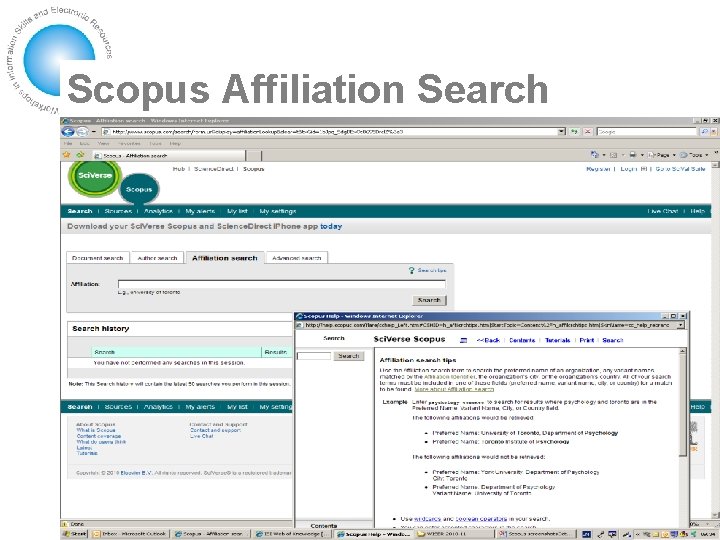Open the question-mark Search tips icon
Image resolution: width=720 pixels, height=540 pixels.
411,270
